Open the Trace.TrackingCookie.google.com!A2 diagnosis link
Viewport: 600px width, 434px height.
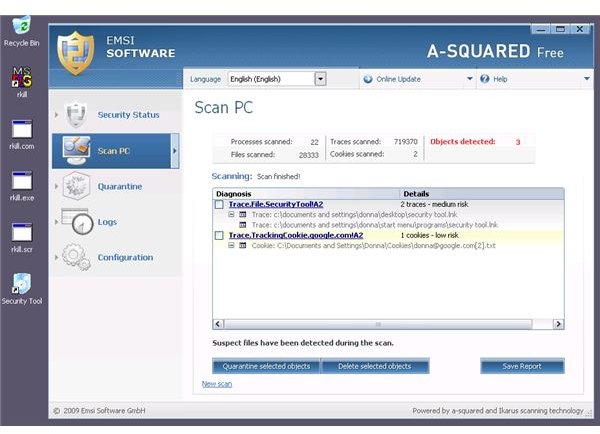tap(296, 235)
